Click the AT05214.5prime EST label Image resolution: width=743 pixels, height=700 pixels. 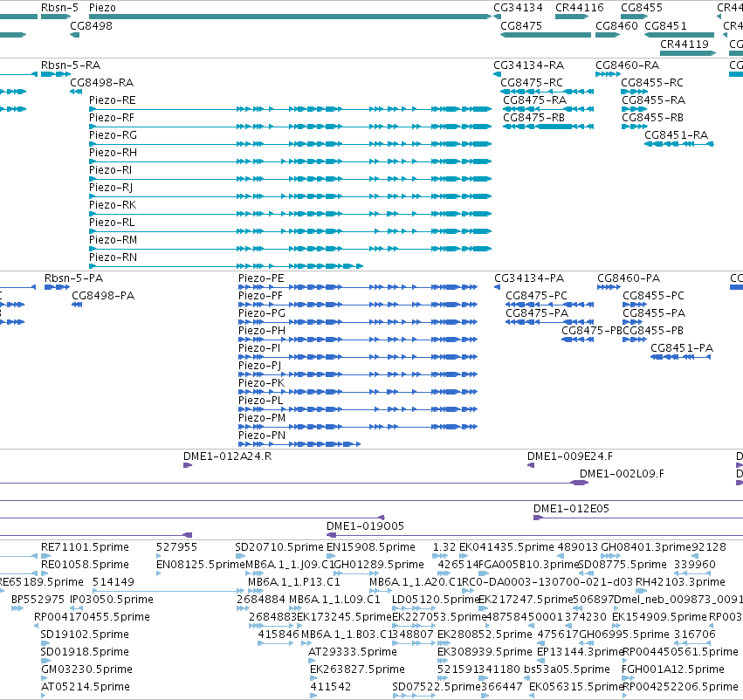(86, 688)
